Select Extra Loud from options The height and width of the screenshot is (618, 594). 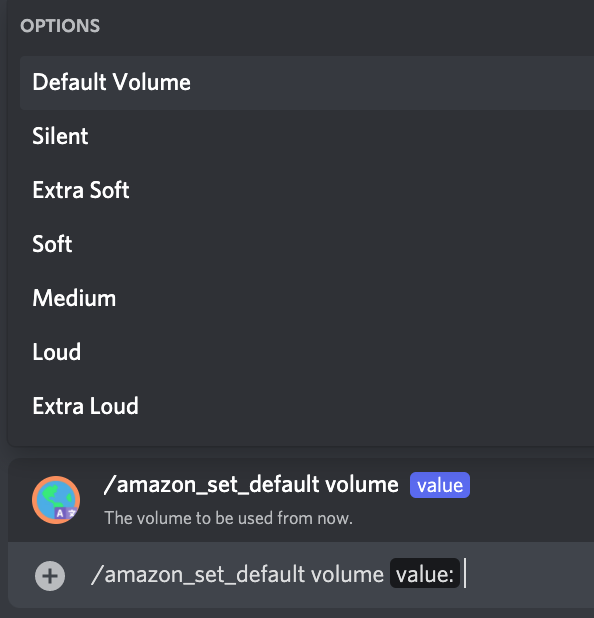307,406
